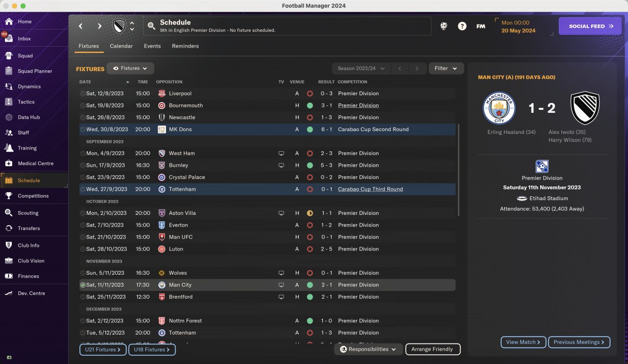Viewport: 628px width, 364px height.
Task: Open the Fixtures view dropdown
Action: [131, 69]
